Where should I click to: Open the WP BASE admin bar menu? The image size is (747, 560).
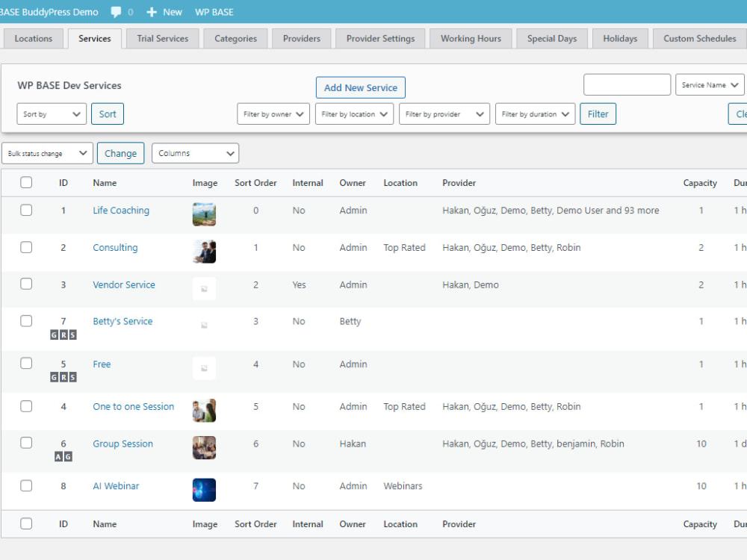click(x=214, y=12)
